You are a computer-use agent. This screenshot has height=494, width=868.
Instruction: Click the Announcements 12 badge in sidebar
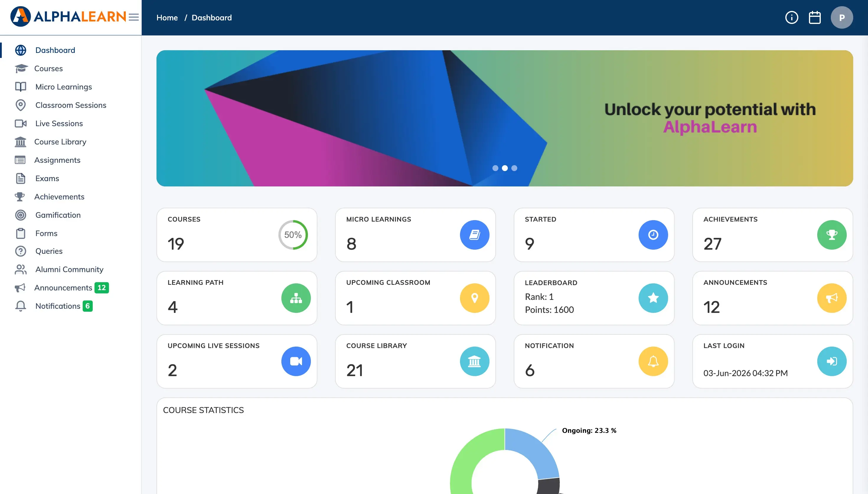(102, 288)
